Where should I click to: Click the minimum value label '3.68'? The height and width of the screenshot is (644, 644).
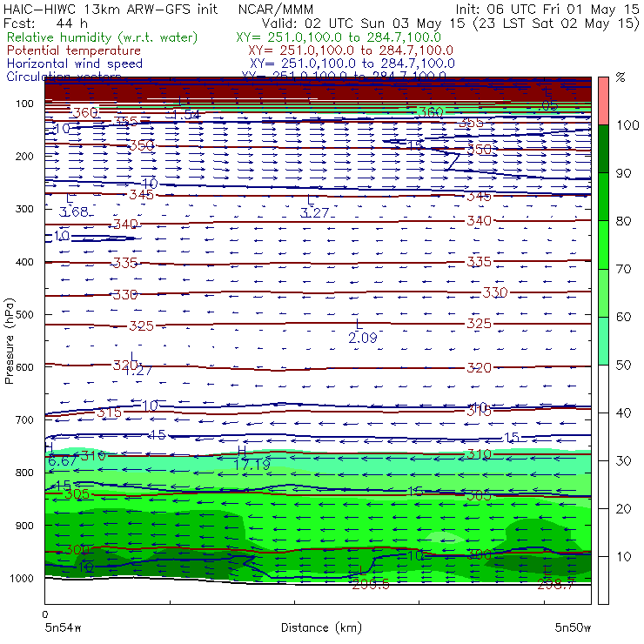(x=74, y=211)
